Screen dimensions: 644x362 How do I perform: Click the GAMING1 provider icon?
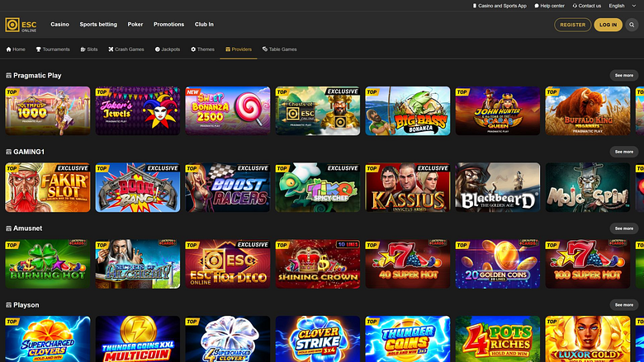pos(8,152)
